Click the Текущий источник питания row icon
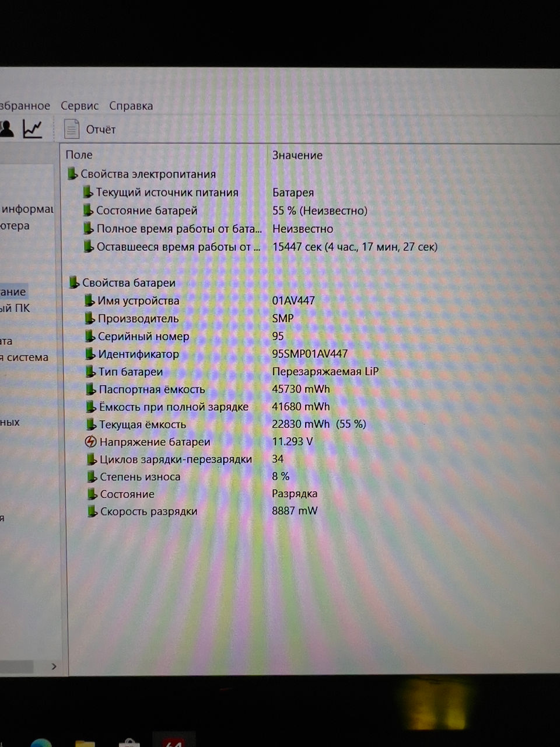Screen dimensions: 560x747 (87, 192)
